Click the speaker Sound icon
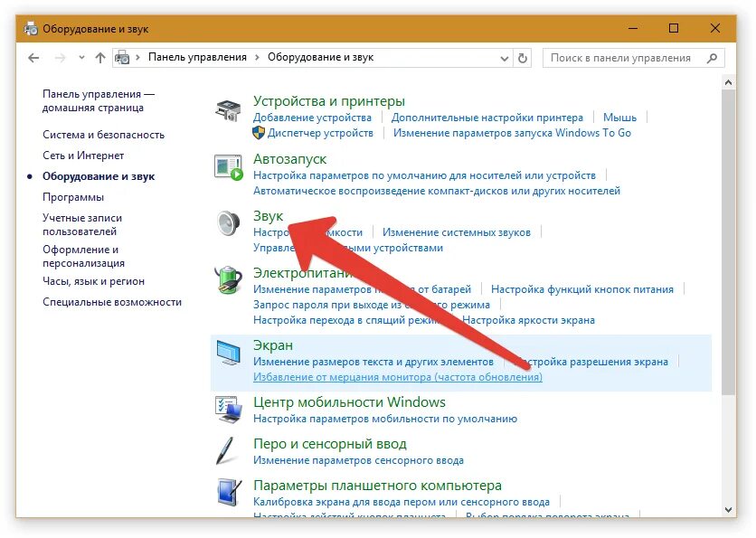 tap(228, 223)
